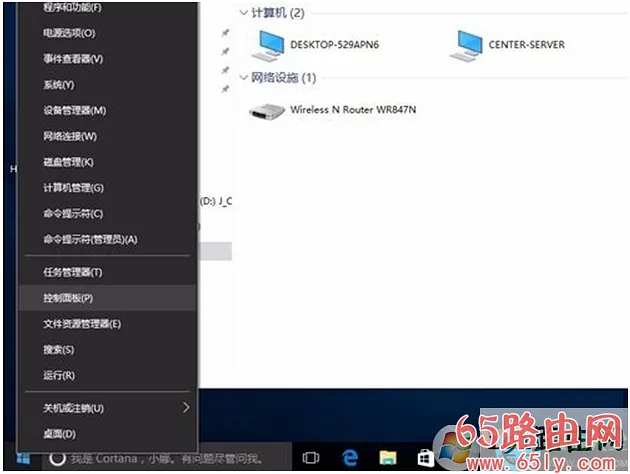Open 磁盘管理(K) menu item

(x=68, y=162)
